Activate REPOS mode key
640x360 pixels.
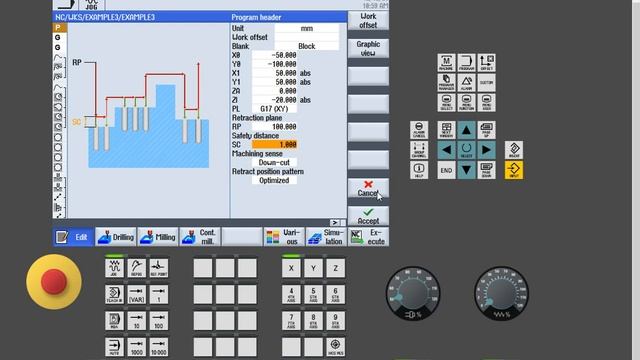(136, 268)
